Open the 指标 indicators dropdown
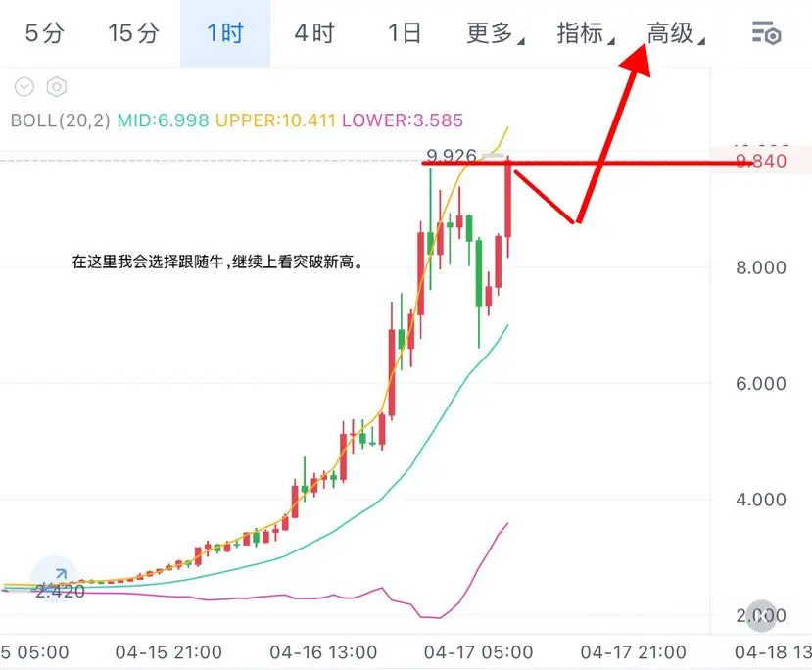812x670 pixels. (585, 33)
